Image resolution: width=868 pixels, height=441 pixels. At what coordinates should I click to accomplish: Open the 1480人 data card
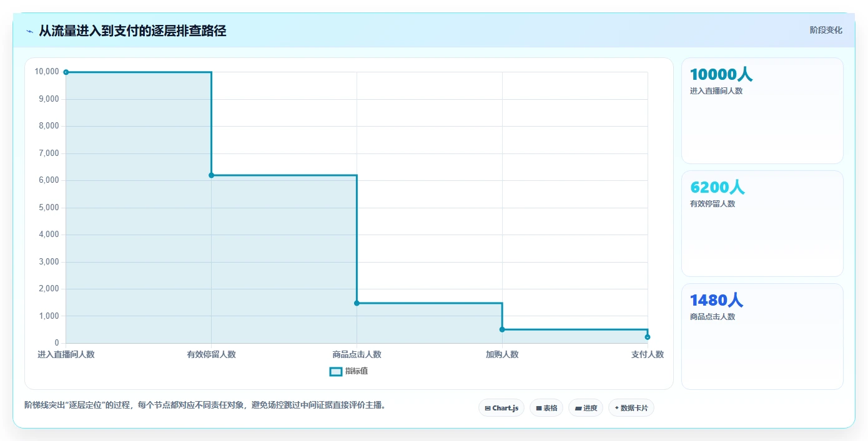(x=762, y=336)
